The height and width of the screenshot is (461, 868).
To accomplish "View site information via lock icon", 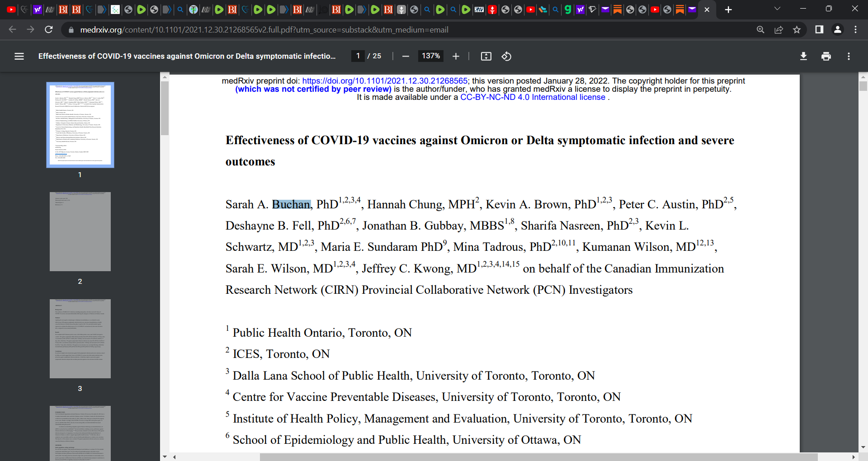I will point(71,30).
